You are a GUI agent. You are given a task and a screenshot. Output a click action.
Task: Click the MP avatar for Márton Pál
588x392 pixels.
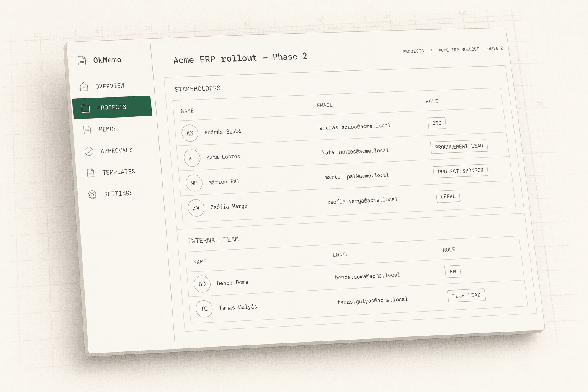194,183
